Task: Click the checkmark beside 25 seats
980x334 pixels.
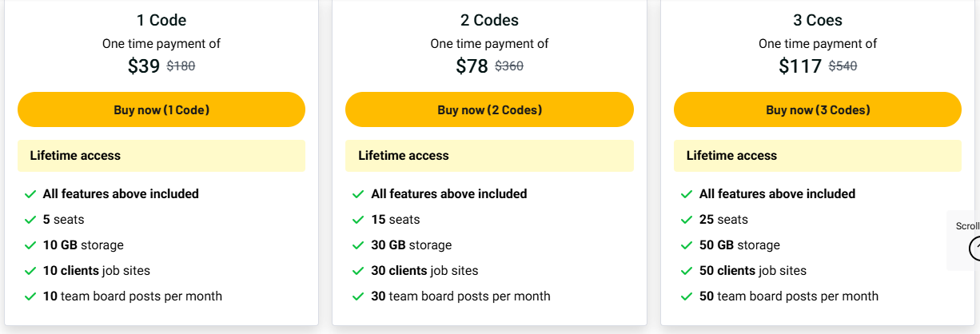Action: coord(687,220)
